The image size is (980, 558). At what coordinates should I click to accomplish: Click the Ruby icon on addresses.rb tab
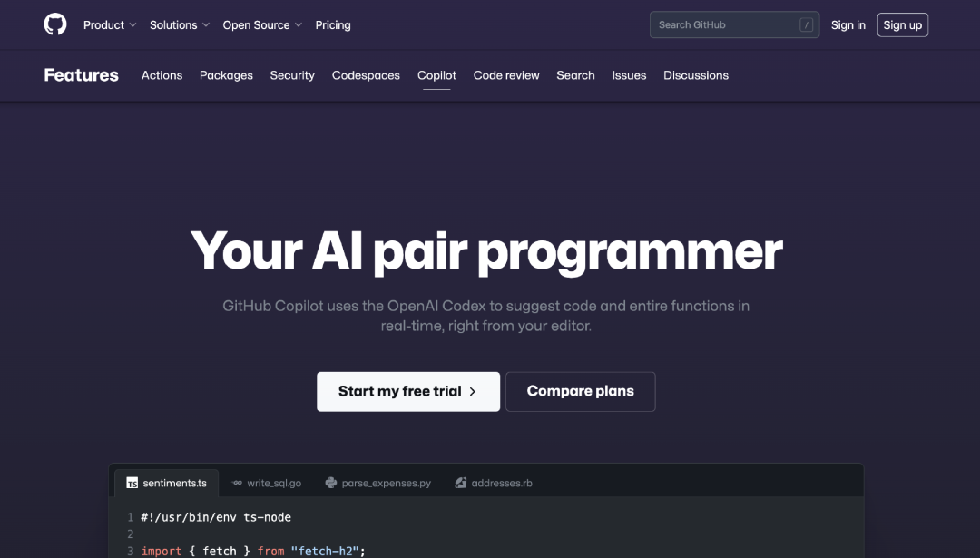(461, 483)
